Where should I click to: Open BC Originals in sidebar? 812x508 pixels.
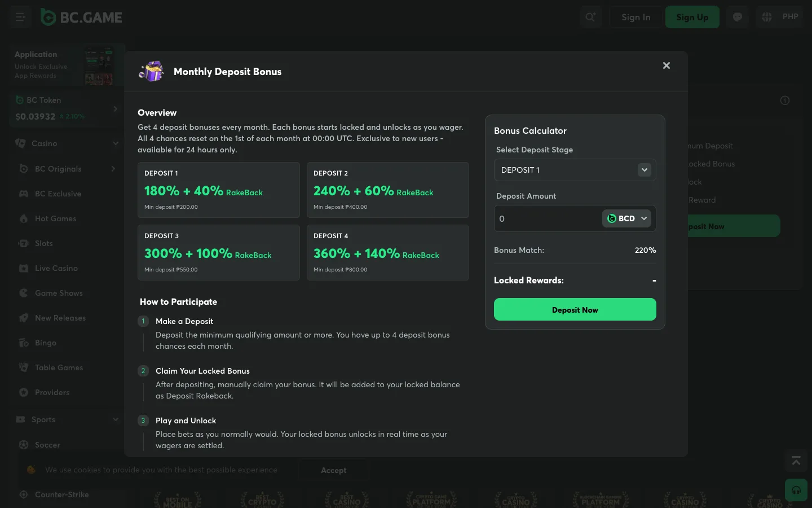(66, 169)
